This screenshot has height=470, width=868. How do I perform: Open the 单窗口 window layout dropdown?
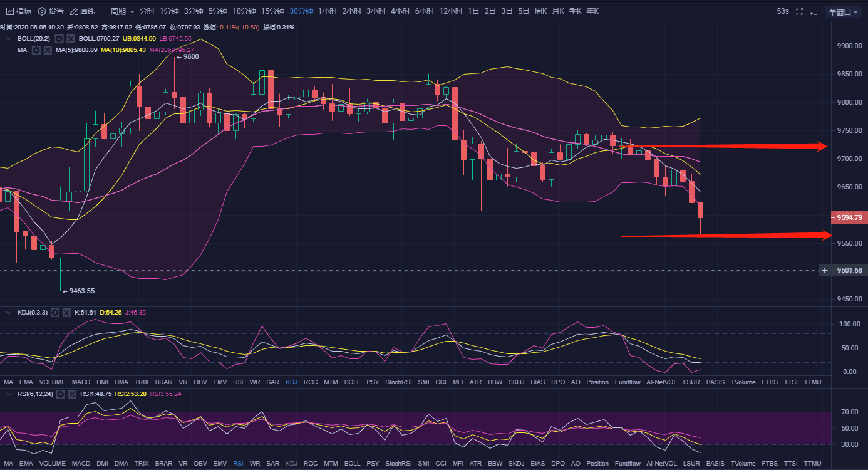(843, 12)
